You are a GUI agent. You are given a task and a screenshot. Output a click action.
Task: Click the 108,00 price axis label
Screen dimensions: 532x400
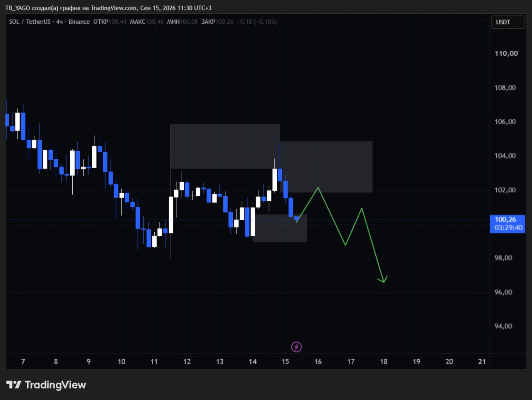pos(505,88)
